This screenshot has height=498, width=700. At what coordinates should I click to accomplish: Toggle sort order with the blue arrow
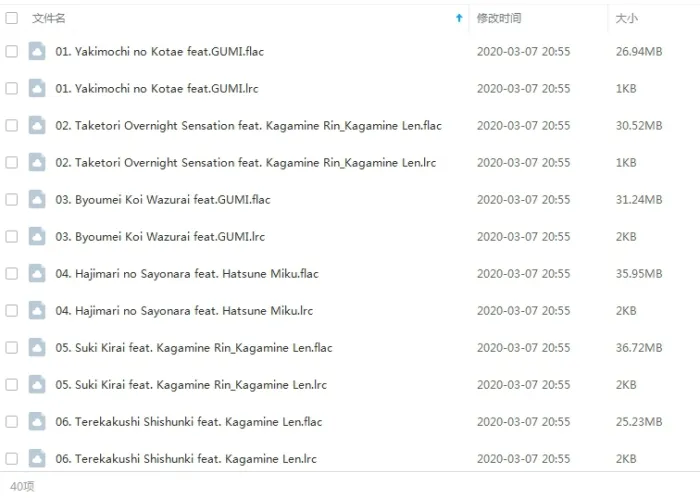click(x=459, y=18)
